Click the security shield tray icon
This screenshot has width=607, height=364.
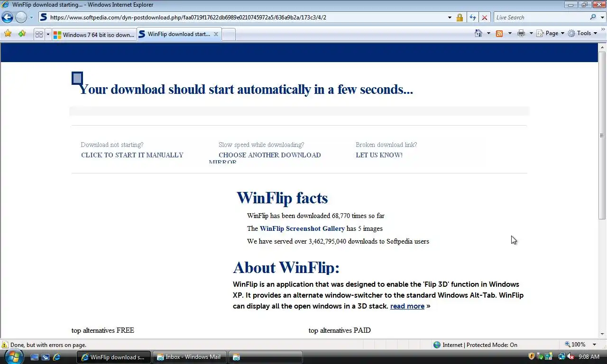532,356
